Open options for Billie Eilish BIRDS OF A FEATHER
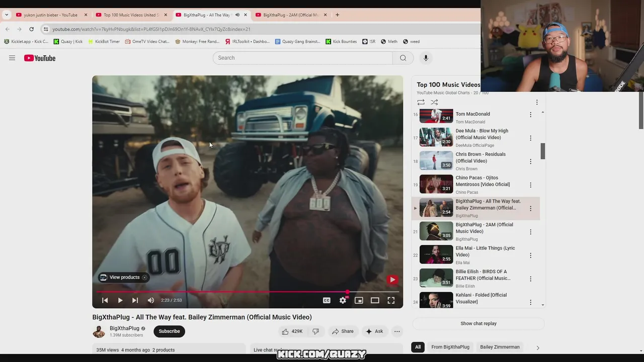The height and width of the screenshot is (362, 644). (530, 279)
